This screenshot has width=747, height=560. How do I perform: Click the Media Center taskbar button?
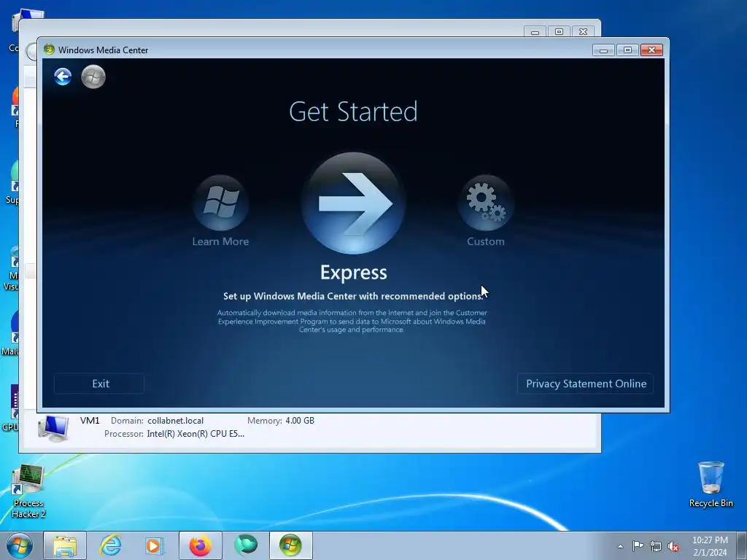pos(290,545)
